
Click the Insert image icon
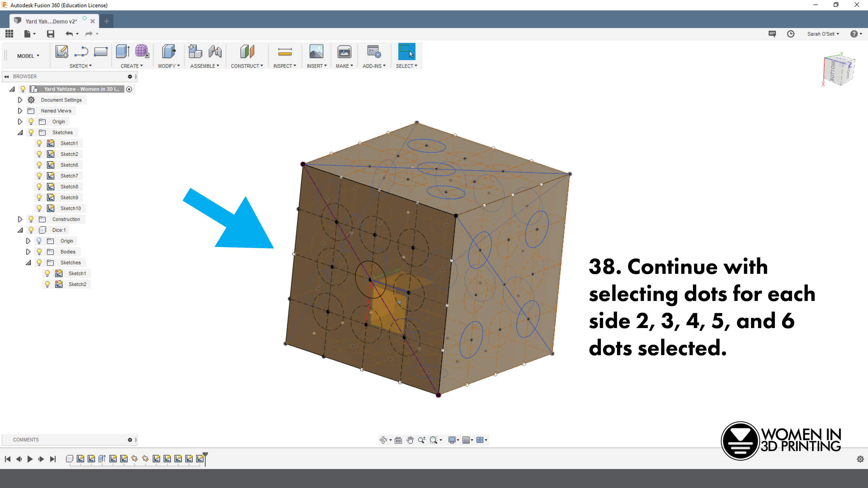pyautogui.click(x=316, y=51)
